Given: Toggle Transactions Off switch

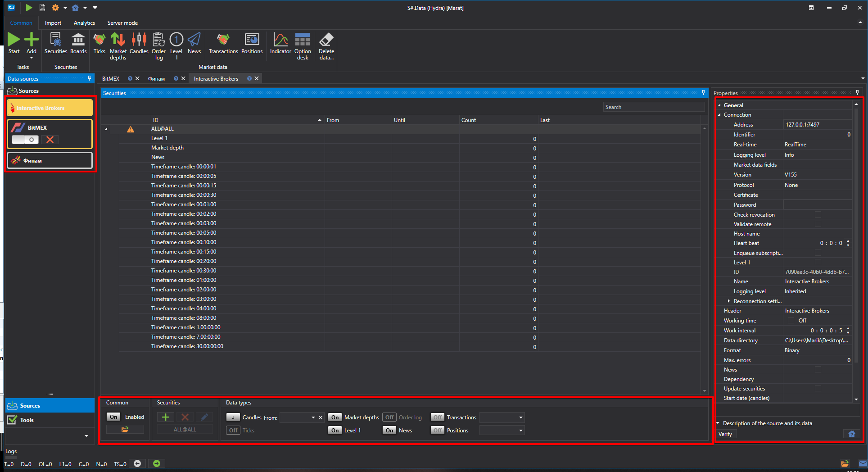Looking at the screenshot, I should (x=438, y=418).
